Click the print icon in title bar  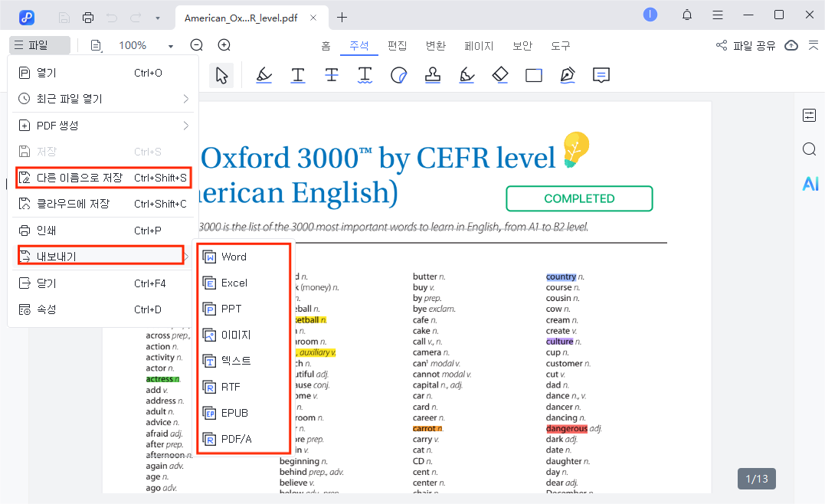pyautogui.click(x=88, y=17)
